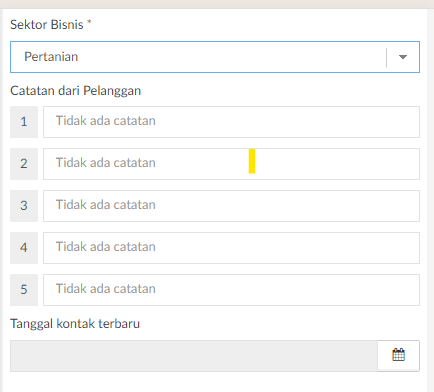Click the beige bar above the form
Image resolution: width=434 pixels, height=392 pixels.
click(x=217, y=4)
